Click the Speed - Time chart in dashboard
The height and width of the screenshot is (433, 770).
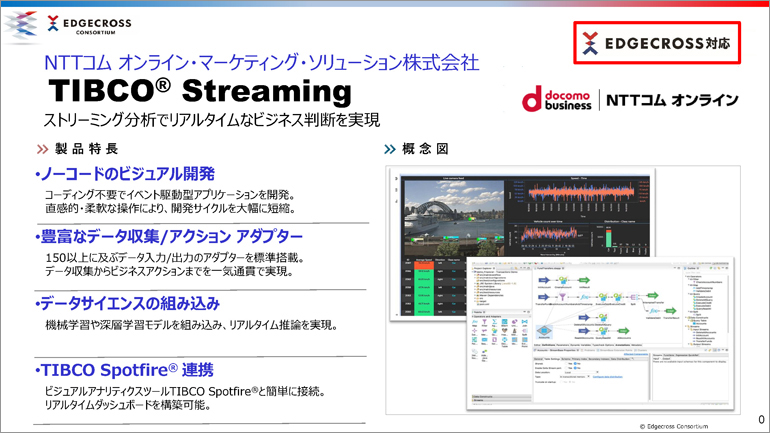578,196
